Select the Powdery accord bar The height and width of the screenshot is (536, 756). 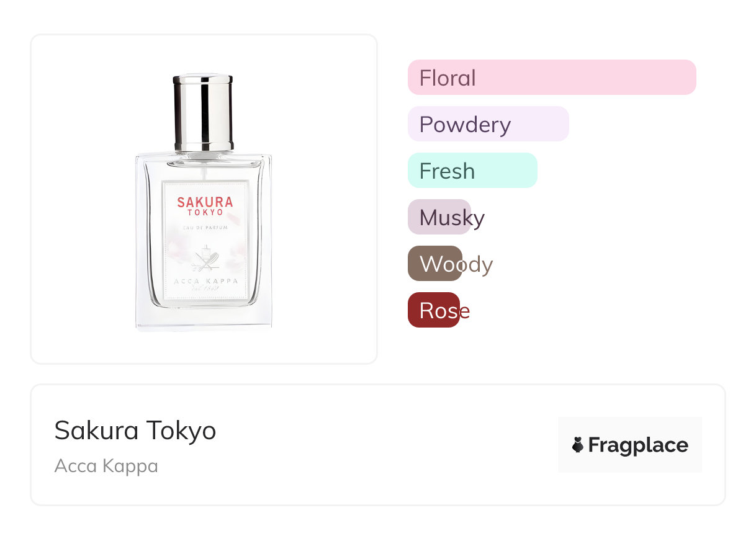[488, 124]
